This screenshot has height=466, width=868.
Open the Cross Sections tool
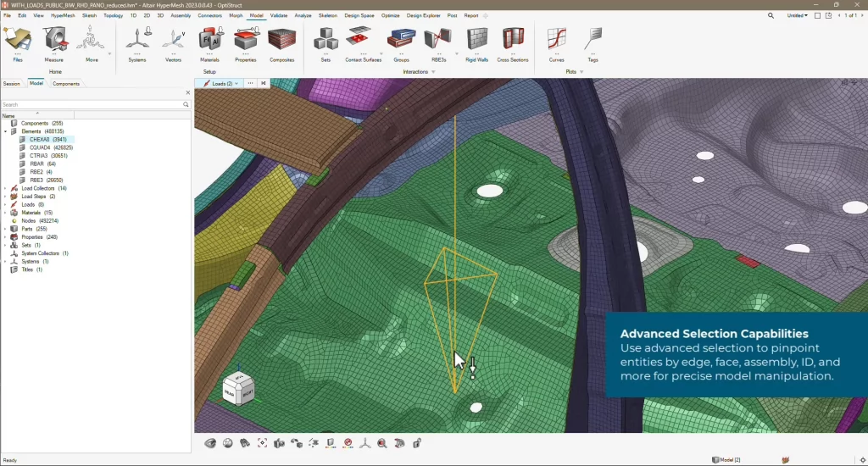(513, 44)
